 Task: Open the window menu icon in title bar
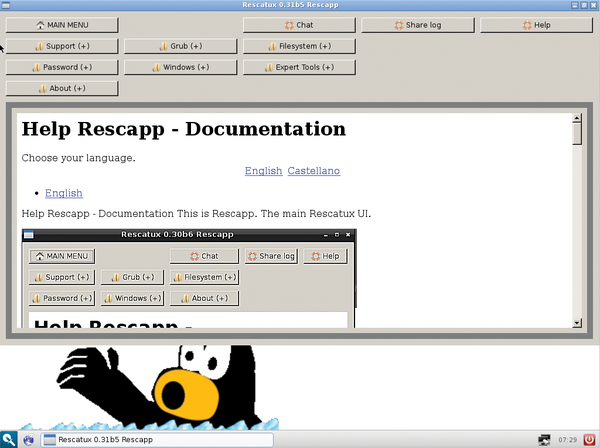pyautogui.click(x=5, y=5)
